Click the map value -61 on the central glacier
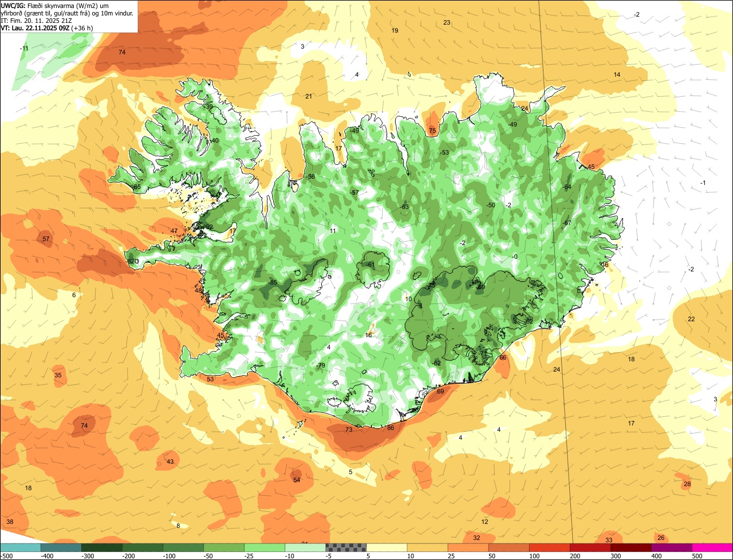 (x=370, y=265)
